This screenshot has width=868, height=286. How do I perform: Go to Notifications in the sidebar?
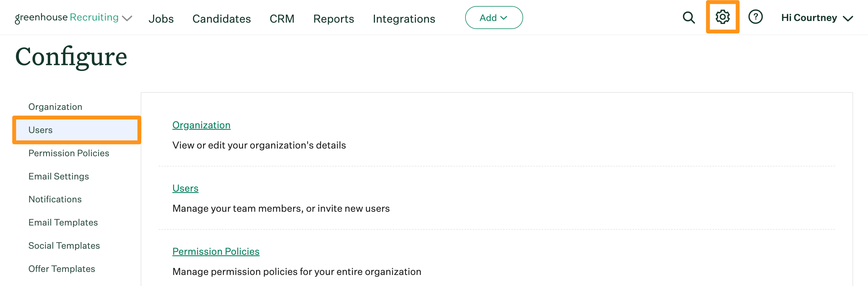(55, 199)
